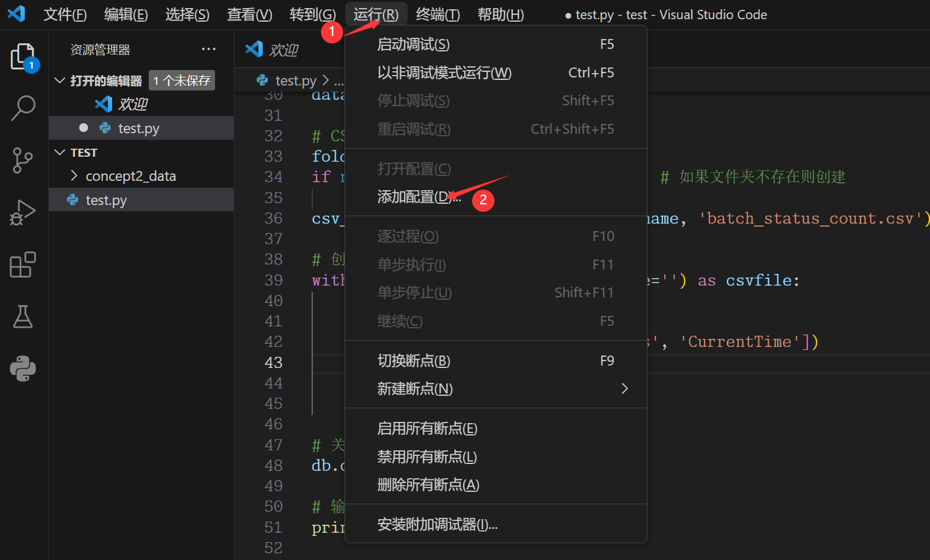
Task: Click 添加配置(D) in the Run menu
Action: (419, 196)
